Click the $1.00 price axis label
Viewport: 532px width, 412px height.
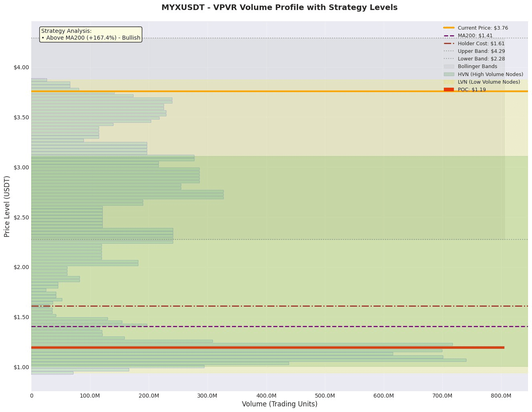tap(21, 367)
